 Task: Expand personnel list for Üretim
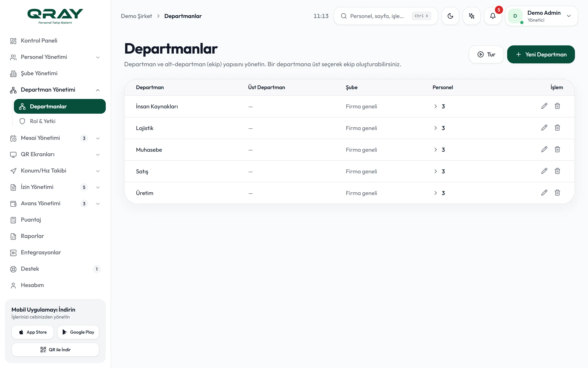tap(435, 193)
